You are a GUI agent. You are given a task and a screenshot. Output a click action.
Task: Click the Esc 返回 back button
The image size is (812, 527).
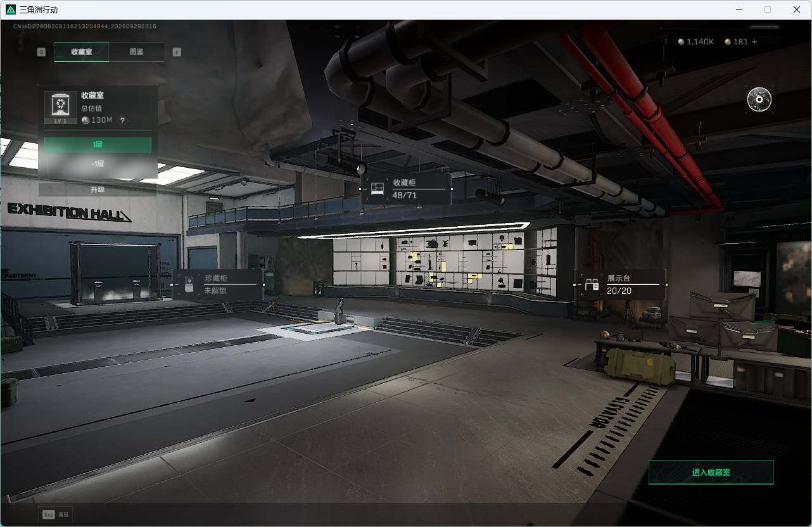pos(55,515)
